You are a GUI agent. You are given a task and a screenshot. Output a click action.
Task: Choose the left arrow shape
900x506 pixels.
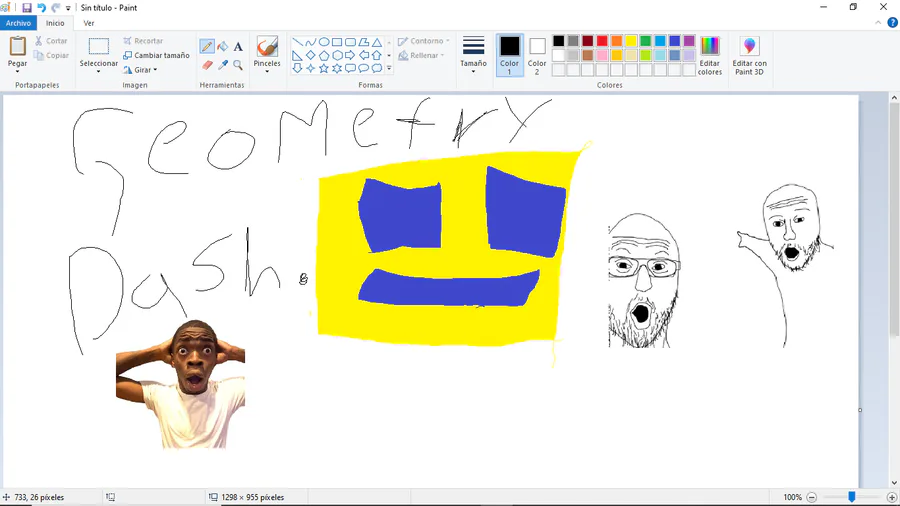363,55
